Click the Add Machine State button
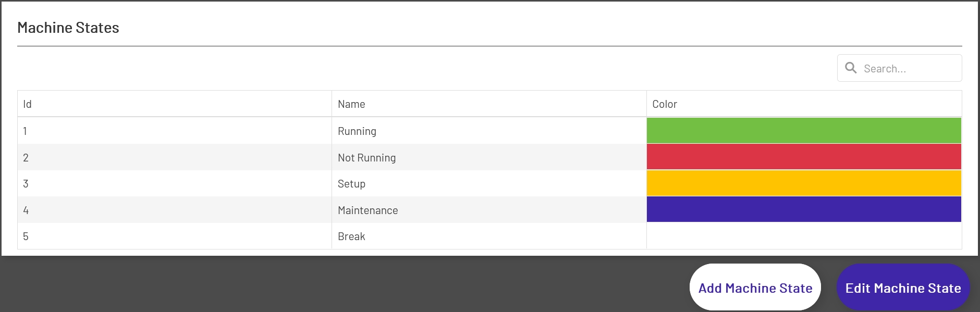This screenshot has width=980, height=312. coord(755,287)
